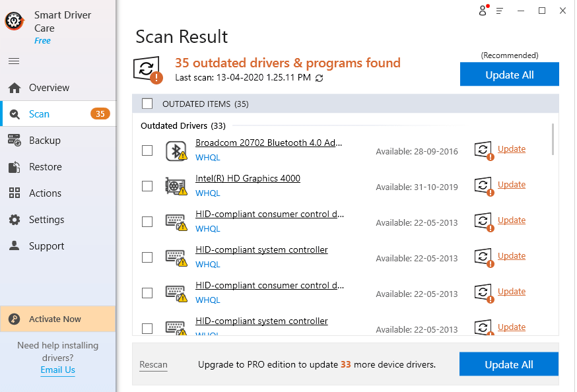Open Settings from the sidebar
The width and height of the screenshot is (577, 392).
tap(58, 220)
